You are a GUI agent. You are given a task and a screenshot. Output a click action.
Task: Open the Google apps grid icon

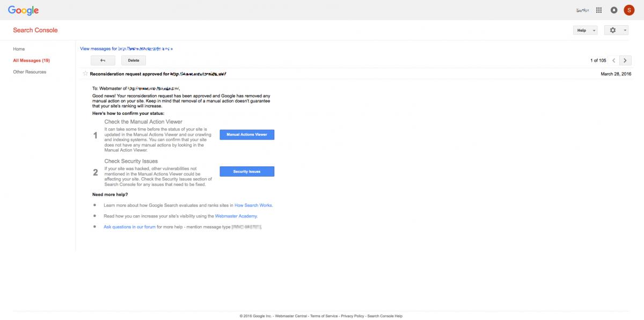(599, 10)
